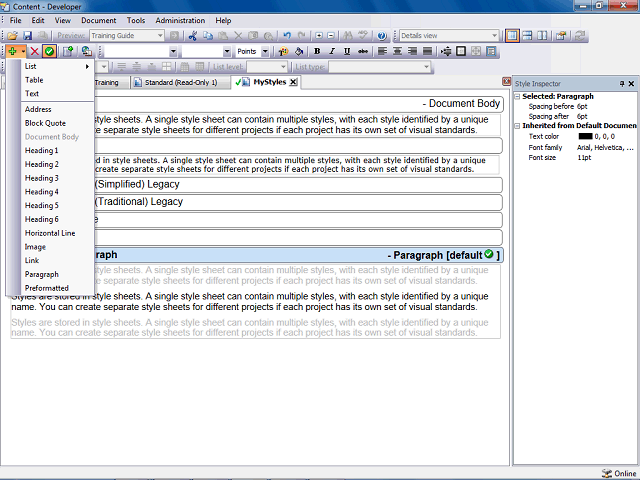Open the Preview Training Guide dropdown
The image size is (640, 480).
pos(160,36)
